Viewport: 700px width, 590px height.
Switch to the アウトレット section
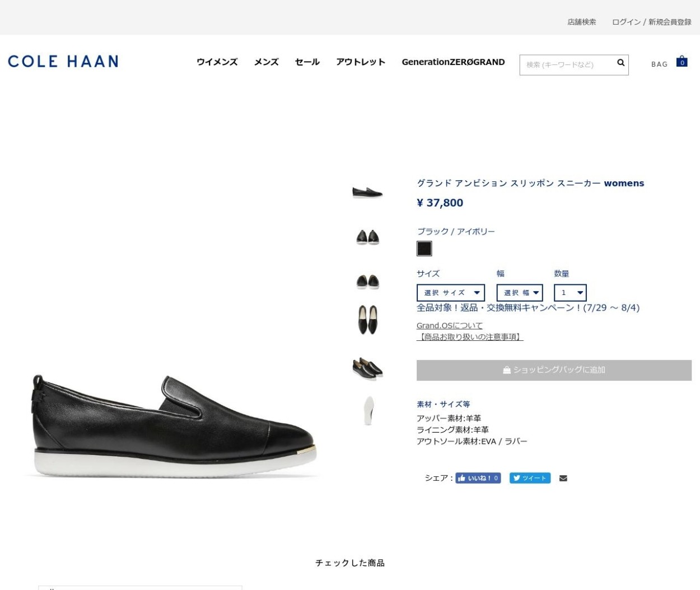tap(361, 62)
